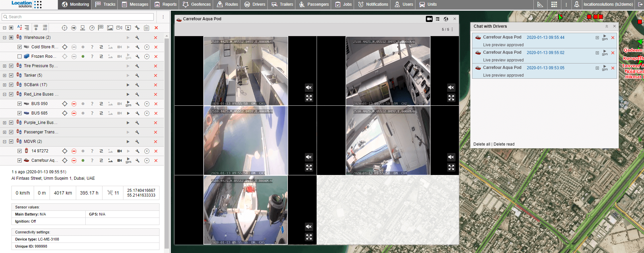This screenshot has height=253, width=644.
Task: Switch video window to camera view icon
Action: pos(429,19)
